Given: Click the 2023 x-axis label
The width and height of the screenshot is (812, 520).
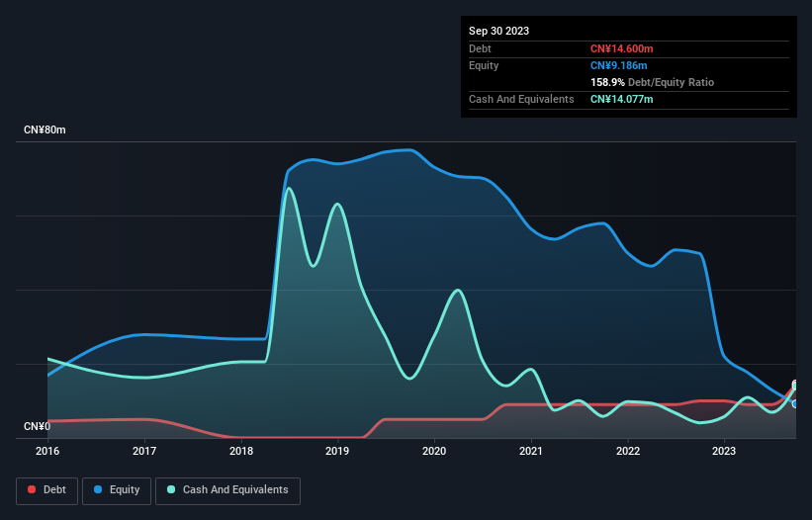Looking at the screenshot, I should point(724,451).
